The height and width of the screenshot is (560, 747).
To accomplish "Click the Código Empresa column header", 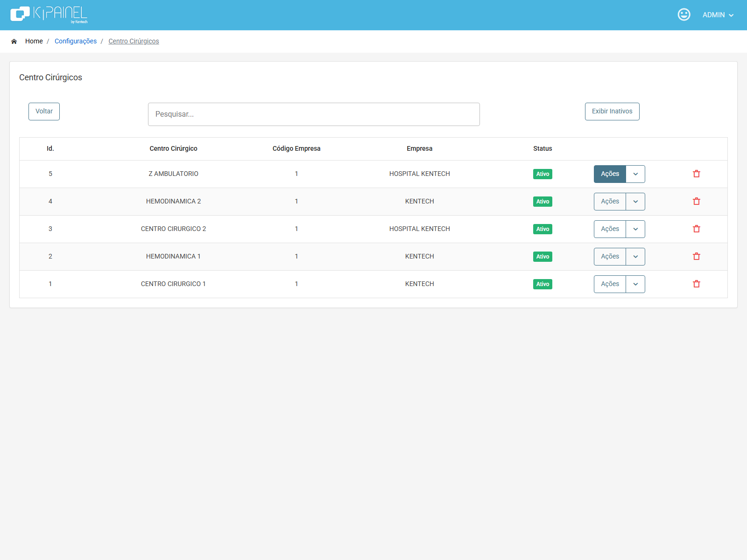I will pyautogui.click(x=296, y=148).
